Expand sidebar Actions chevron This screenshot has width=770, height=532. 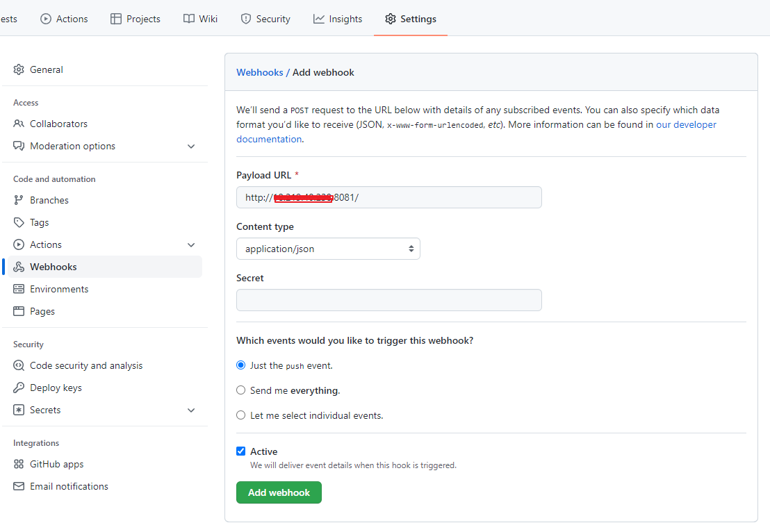pyautogui.click(x=191, y=245)
